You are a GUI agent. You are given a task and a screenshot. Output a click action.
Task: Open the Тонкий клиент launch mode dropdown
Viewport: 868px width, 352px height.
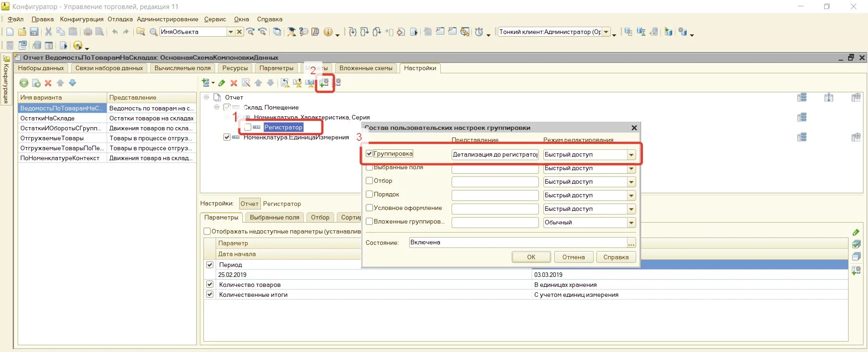tap(606, 32)
